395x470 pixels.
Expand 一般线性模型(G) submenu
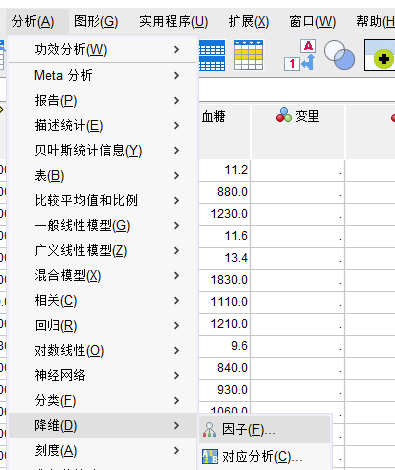click(x=102, y=226)
